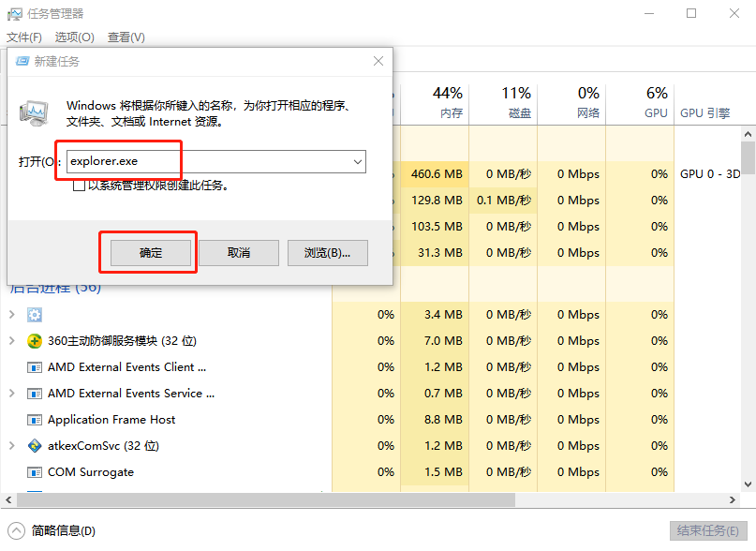
Task: Maximize the Task Manager window
Action: pos(691,13)
